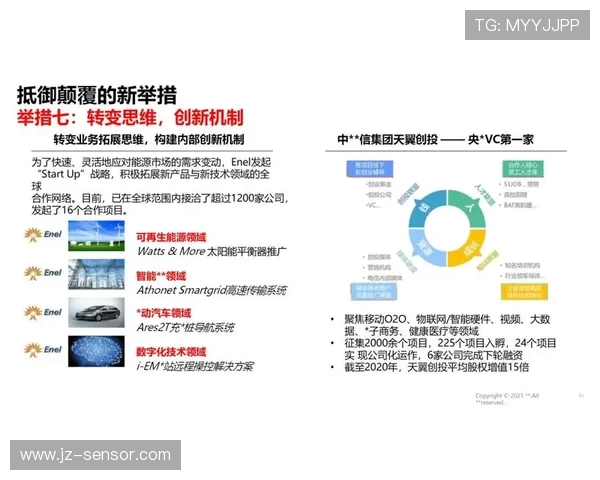Click the Enel logo beside 数字化技术领域
The height and width of the screenshot is (480, 600).
click(x=43, y=350)
